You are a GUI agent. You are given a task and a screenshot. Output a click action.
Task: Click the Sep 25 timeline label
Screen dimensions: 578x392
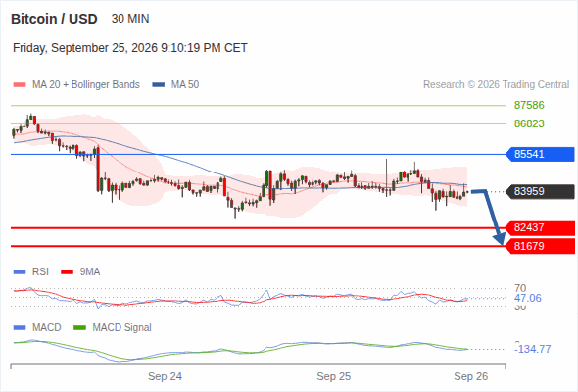(334, 376)
